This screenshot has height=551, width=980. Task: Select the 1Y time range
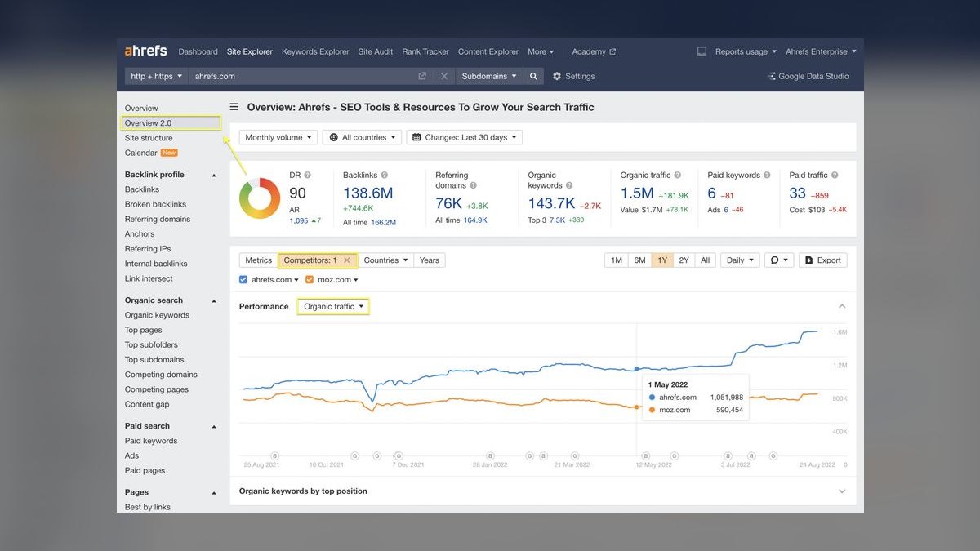(662, 260)
